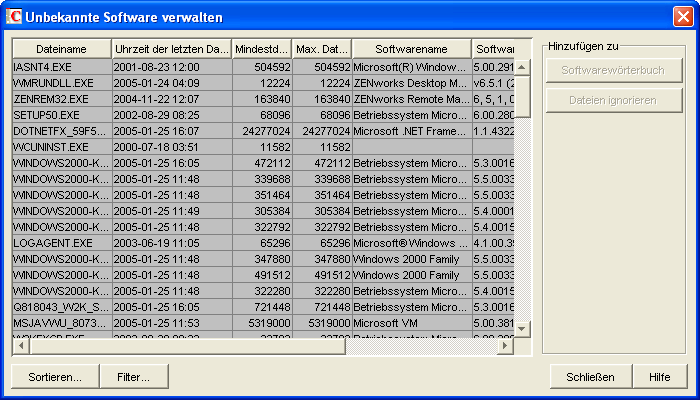This screenshot has width=700, height=400.
Task: Click the Microsoft(R) Window... software name cell
Action: [412, 67]
